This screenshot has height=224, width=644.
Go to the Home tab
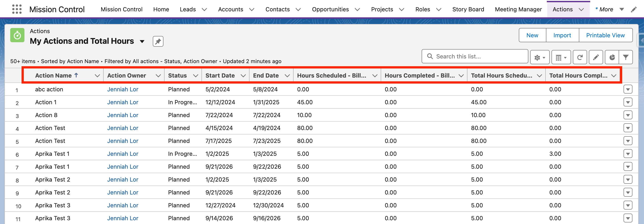pyautogui.click(x=161, y=10)
